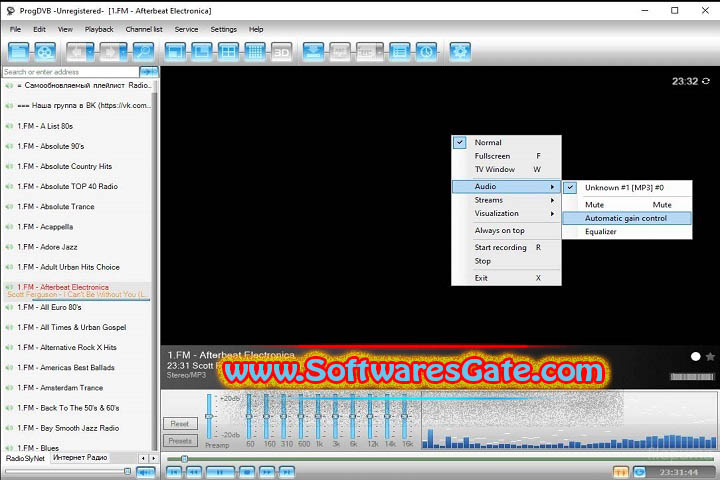Switch to TV Window mode

coord(506,169)
